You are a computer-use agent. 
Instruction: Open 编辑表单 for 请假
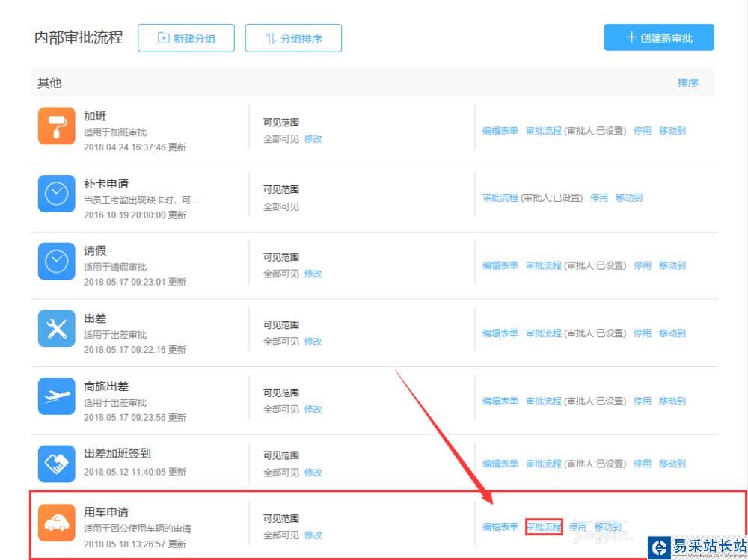click(500, 265)
